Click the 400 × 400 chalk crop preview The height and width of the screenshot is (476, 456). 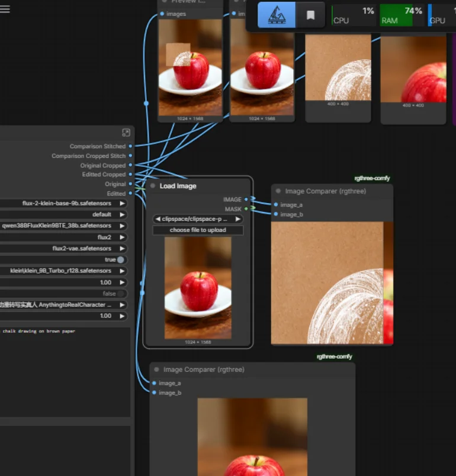click(338, 67)
